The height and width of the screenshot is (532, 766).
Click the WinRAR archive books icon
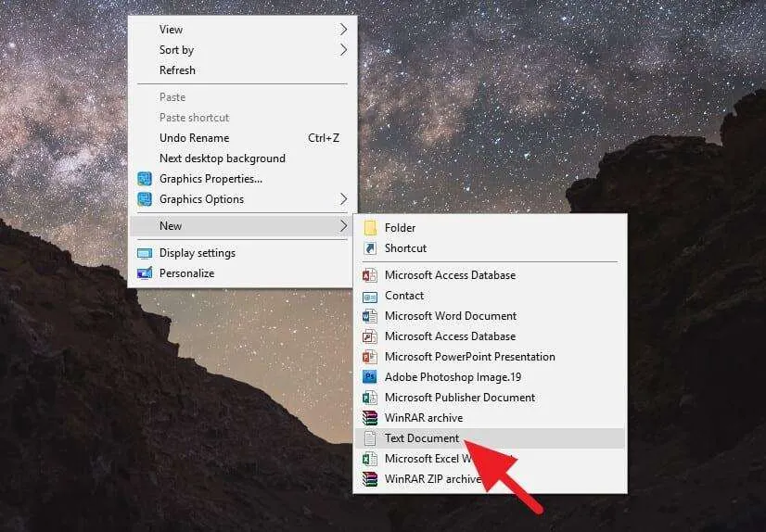tap(370, 418)
